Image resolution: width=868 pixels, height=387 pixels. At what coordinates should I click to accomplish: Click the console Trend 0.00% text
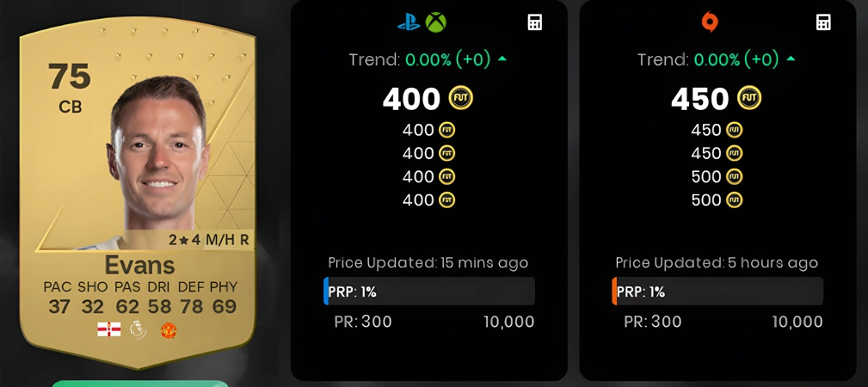coord(420,60)
